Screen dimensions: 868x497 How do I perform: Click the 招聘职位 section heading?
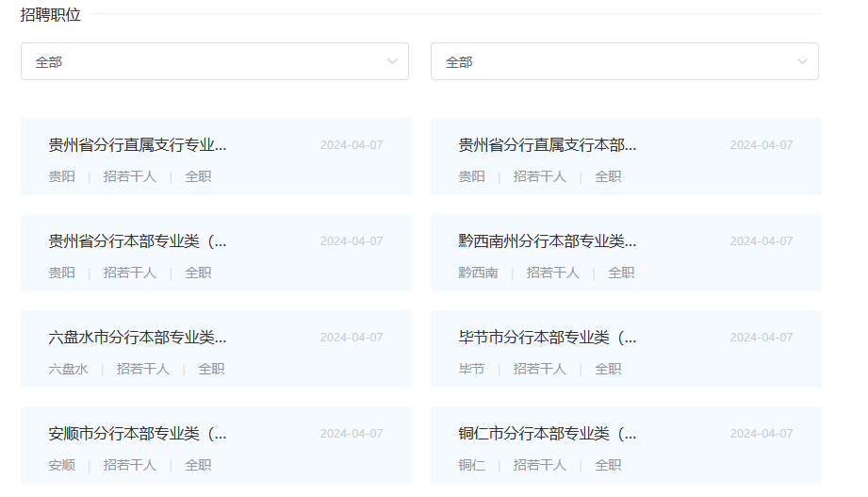click(50, 14)
